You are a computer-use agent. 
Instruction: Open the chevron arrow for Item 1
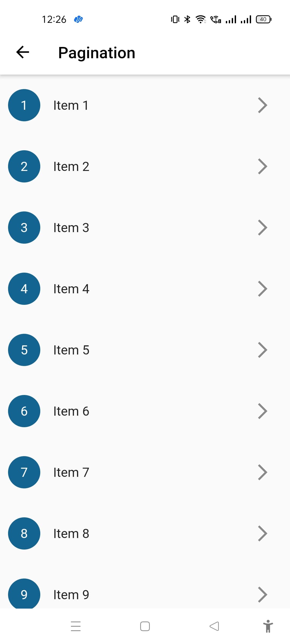coord(262,105)
